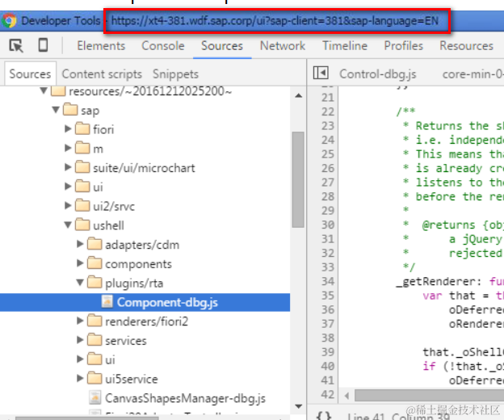Switch to the Console tab
Image resolution: width=504 pixels, height=420 pixels.
(163, 45)
